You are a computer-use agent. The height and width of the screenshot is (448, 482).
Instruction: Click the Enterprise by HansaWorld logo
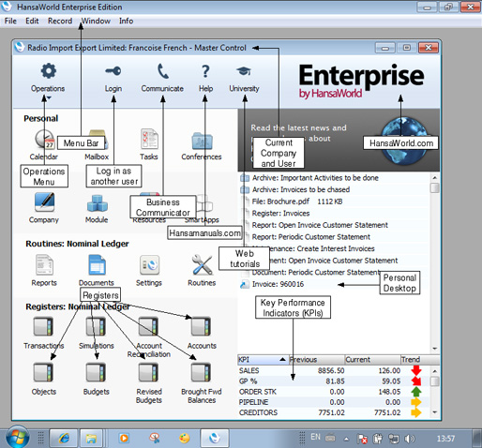click(x=361, y=82)
